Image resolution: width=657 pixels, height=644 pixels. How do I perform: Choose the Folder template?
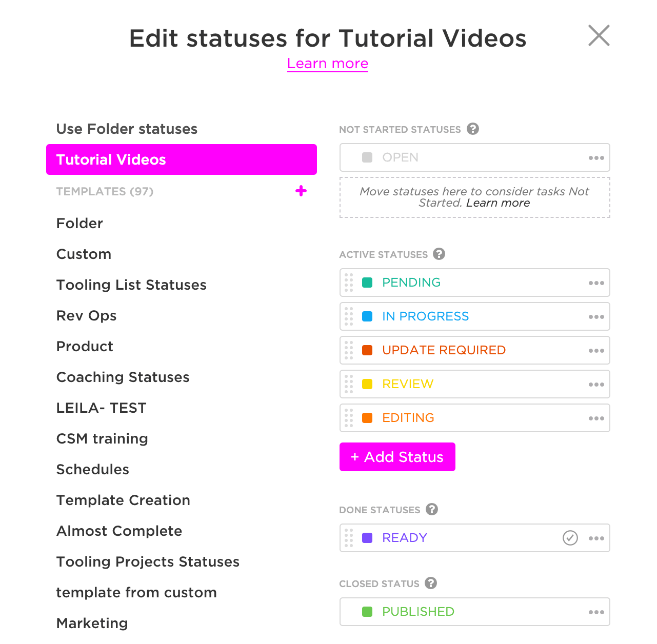[x=79, y=223]
